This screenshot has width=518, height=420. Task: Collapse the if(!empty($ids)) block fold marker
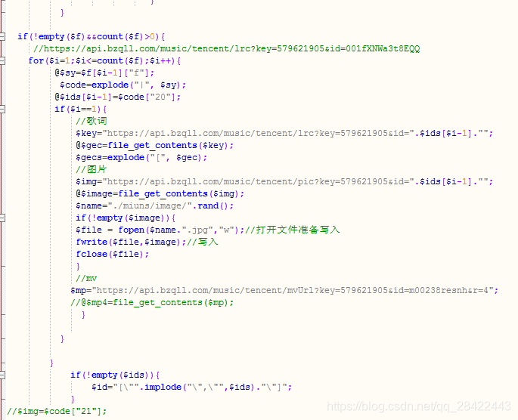click(2, 375)
